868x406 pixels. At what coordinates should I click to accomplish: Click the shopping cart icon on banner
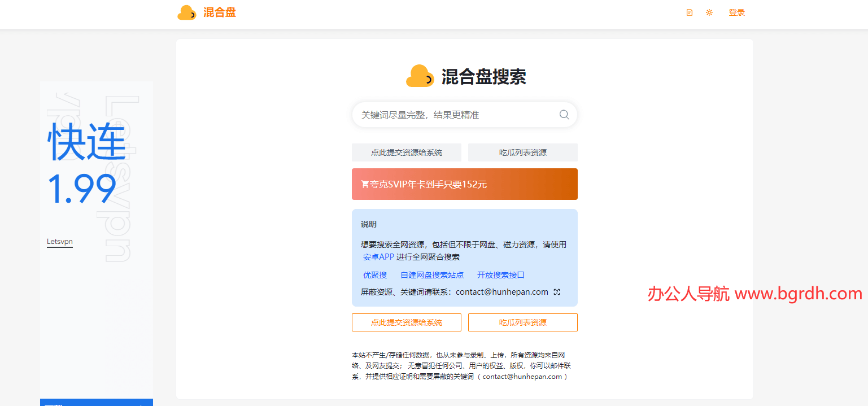click(x=365, y=184)
